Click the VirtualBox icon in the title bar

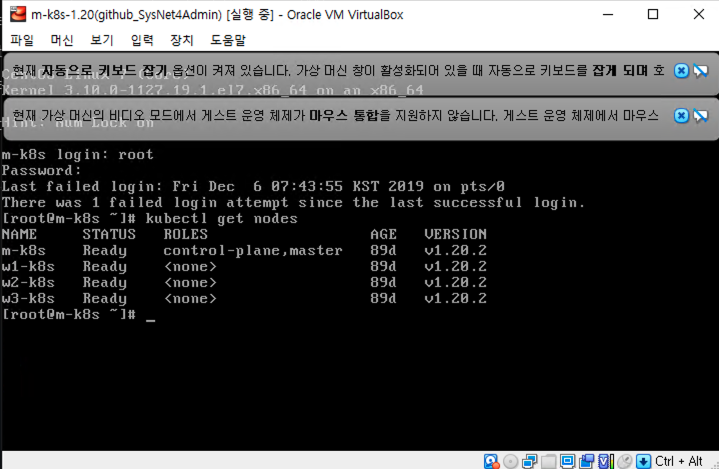tap(18, 14)
